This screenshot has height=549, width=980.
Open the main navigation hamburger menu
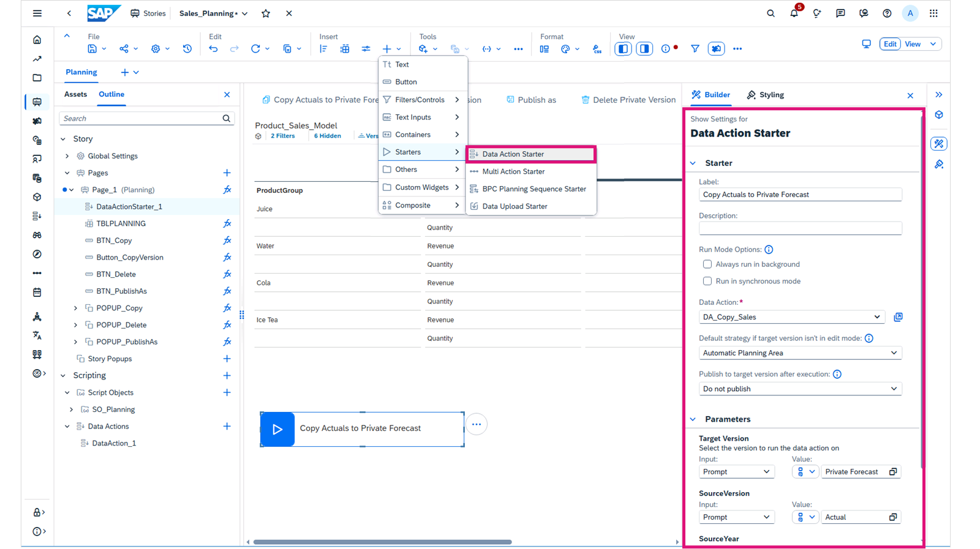pos(37,13)
